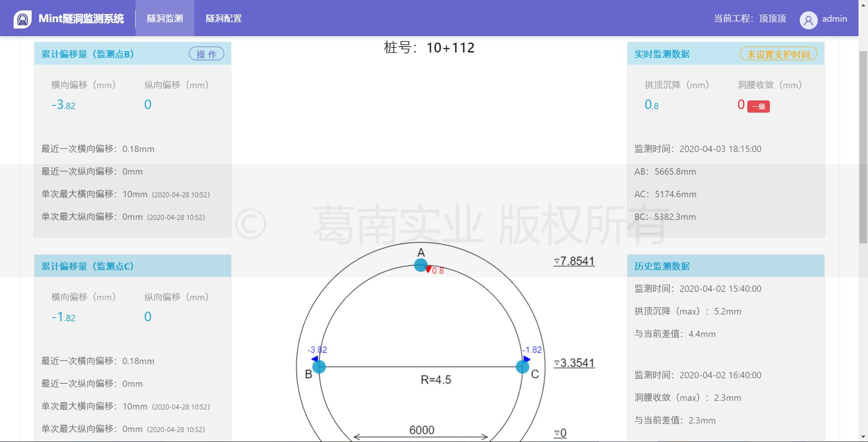Click the blue arrow at point B
The height and width of the screenshot is (442, 868).
315,359
